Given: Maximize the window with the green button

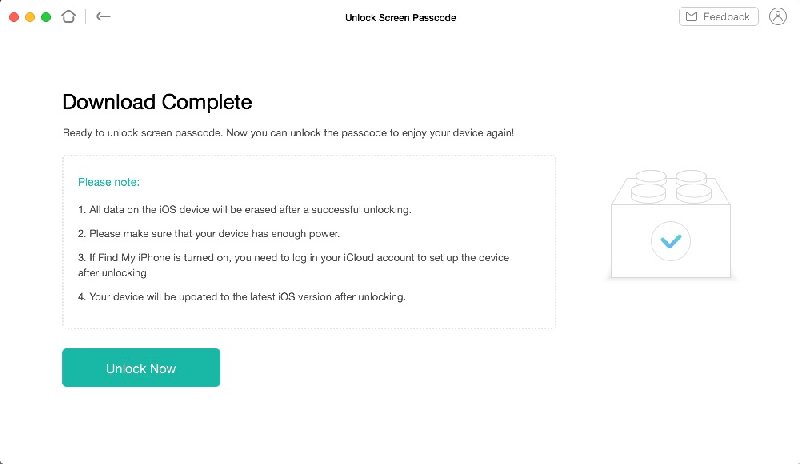Looking at the screenshot, I should coord(45,17).
